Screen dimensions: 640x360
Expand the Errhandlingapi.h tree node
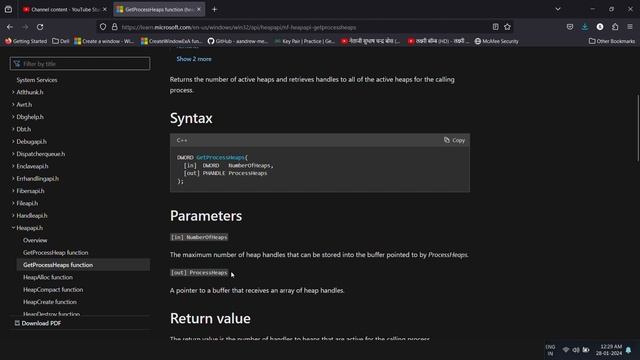tap(13, 178)
